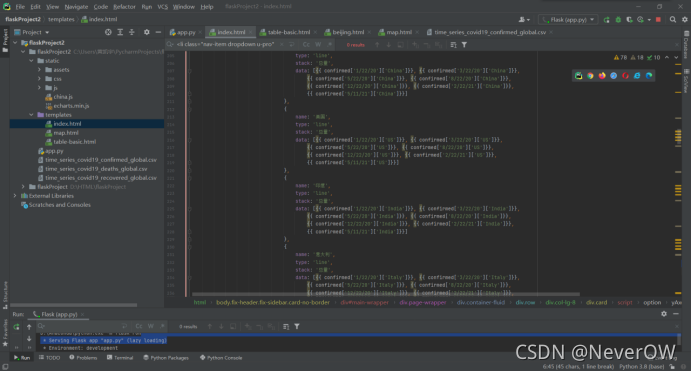Click the Rerun Flask green arrow icon in main toolbar
This screenshot has width=692, height=371.
(606, 20)
